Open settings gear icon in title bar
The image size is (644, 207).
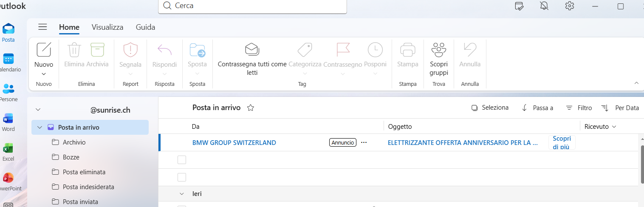pos(570,6)
